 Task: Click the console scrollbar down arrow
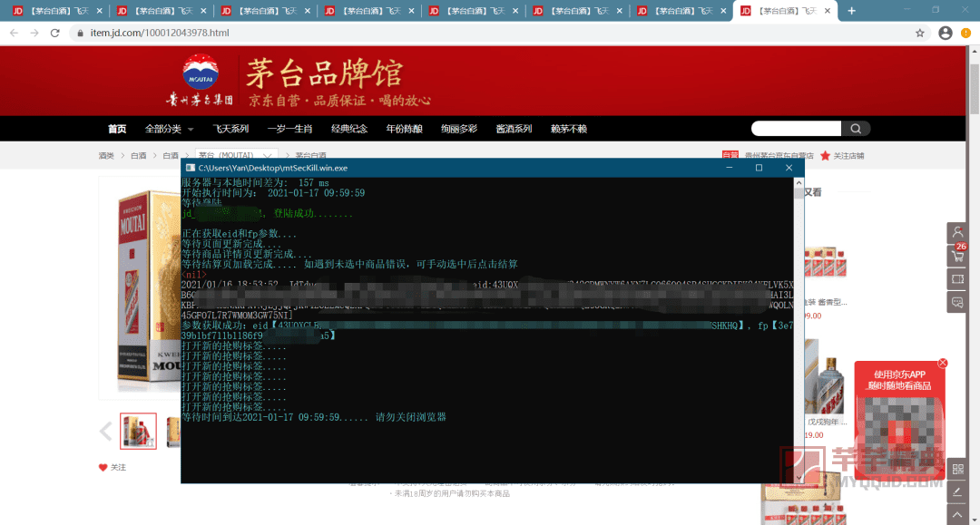pyautogui.click(x=799, y=478)
